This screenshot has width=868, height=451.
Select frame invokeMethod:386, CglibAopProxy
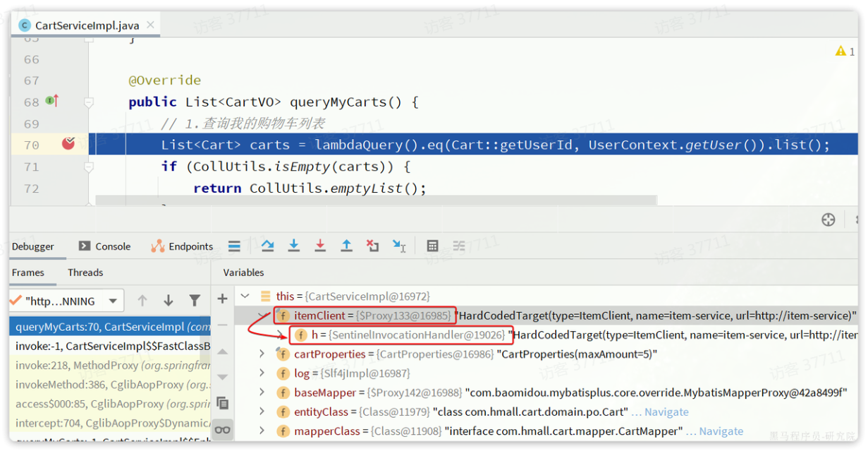110,385
